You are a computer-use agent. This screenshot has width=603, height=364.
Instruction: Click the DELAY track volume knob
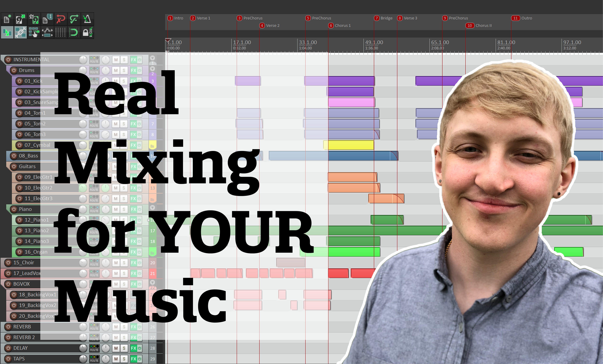coord(83,348)
